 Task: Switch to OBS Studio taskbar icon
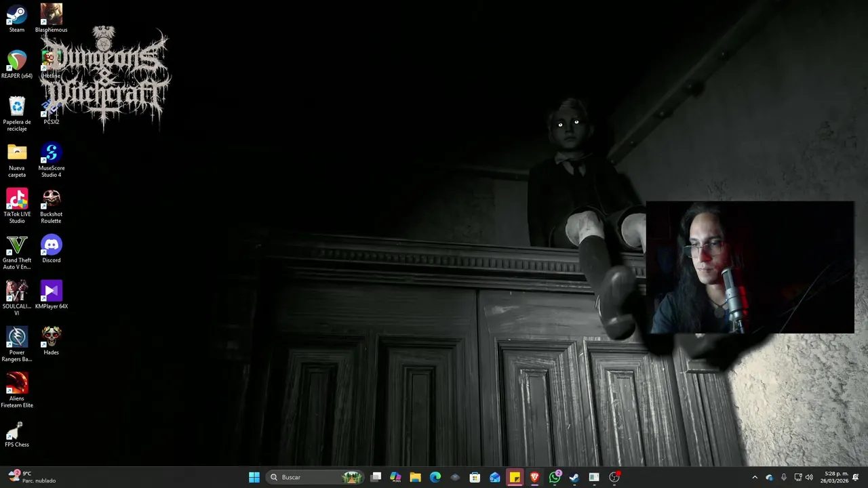click(x=614, y=477)
